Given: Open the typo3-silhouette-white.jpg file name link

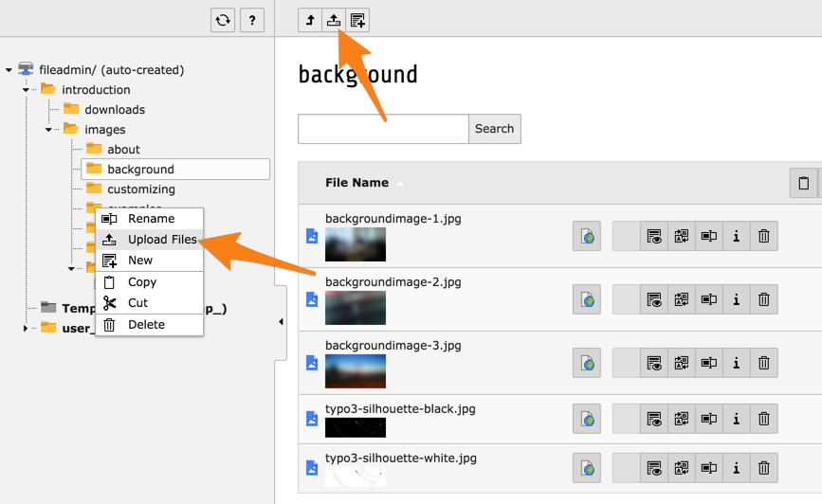Looking at the screenshot, I should pyautogui.click(x=400, y=458).
